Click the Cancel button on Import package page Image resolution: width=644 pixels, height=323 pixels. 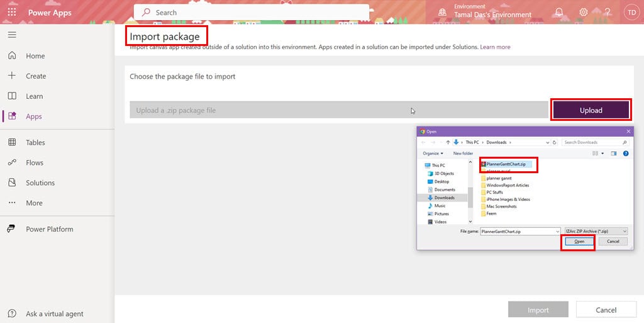coord(606,310)
